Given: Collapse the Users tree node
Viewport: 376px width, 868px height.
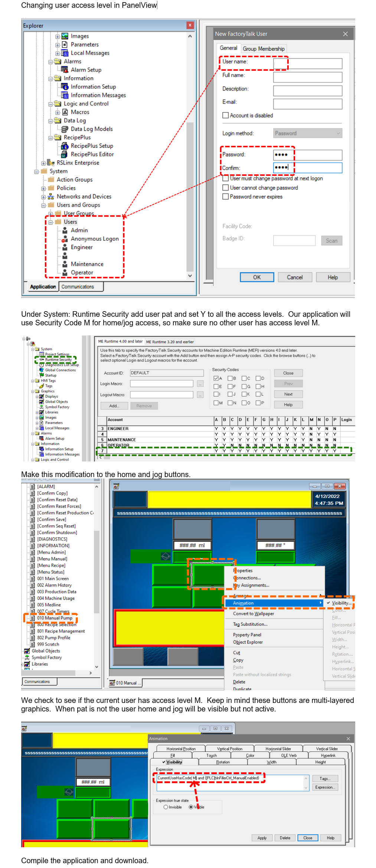Looking at the screenshot, I should point(50,222).
